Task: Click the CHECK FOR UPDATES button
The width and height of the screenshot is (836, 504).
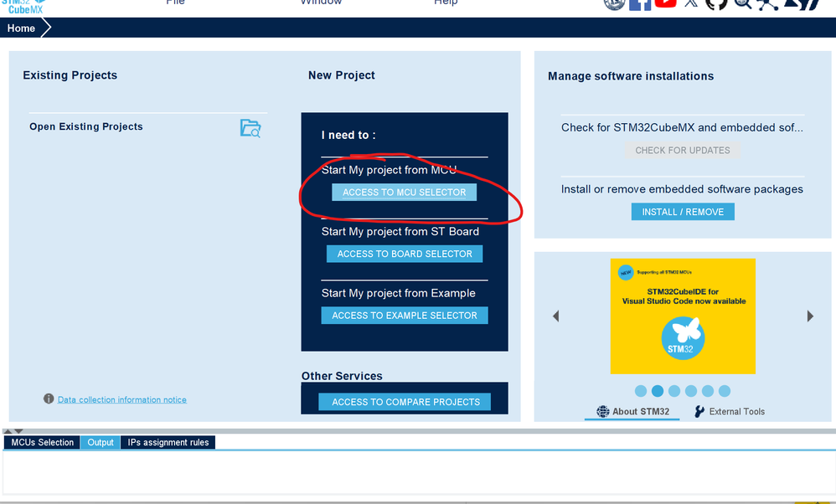Action: tap(683, 150)
